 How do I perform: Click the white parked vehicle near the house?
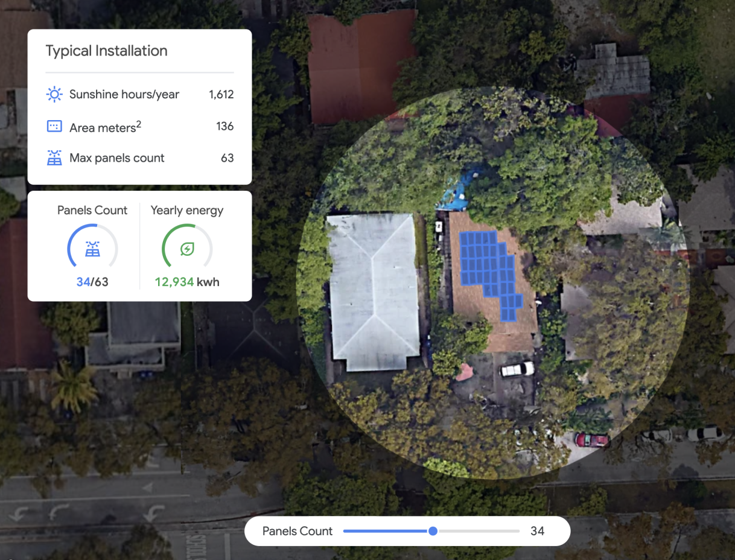(x=517, y=369)
